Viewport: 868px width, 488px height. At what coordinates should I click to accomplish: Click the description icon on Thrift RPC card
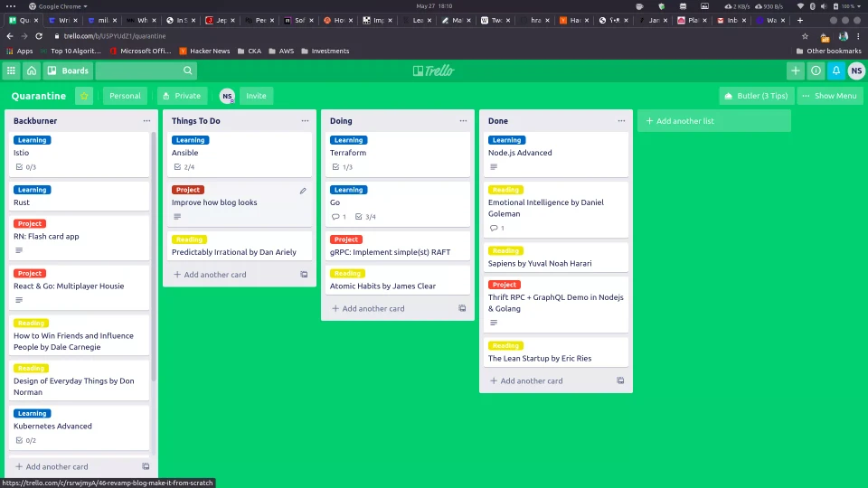(x=494, y=323)
